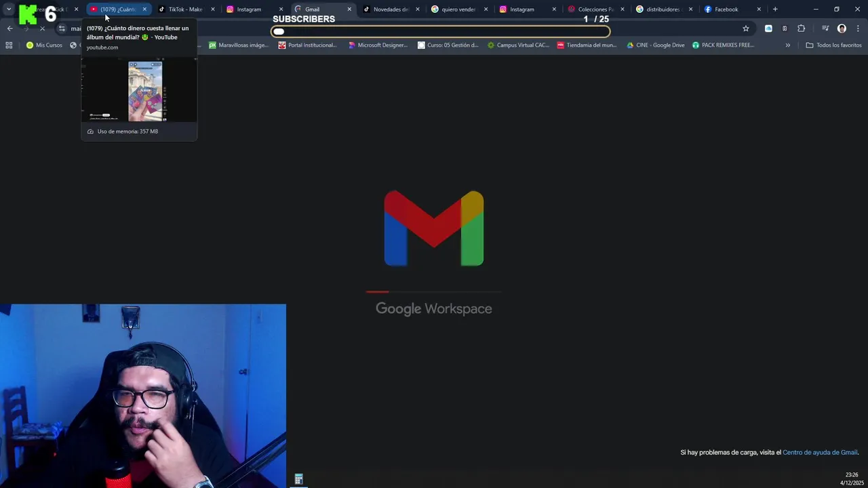Open the media controls icon
This screenshot has width=868, height=488.
click(825, 28)
